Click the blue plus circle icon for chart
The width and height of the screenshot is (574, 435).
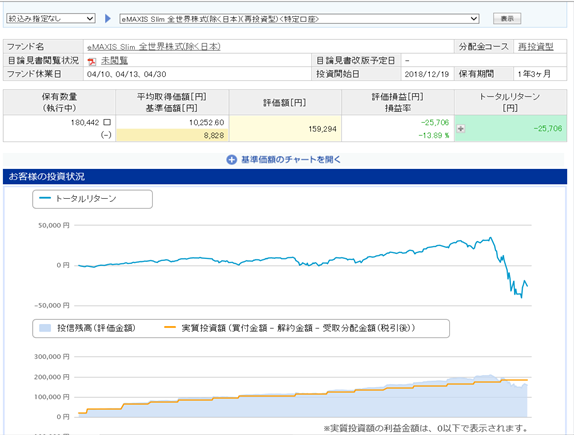click(231, 160)
